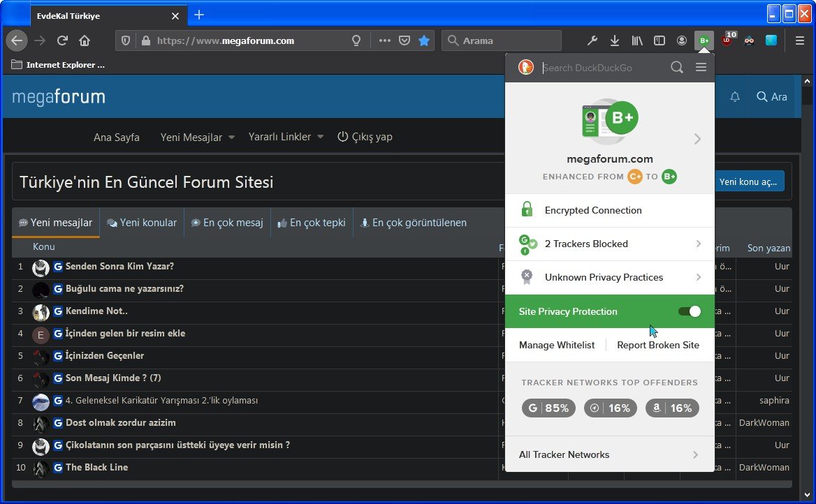Click the DuckDuckGo search magnifier icon

677,67
